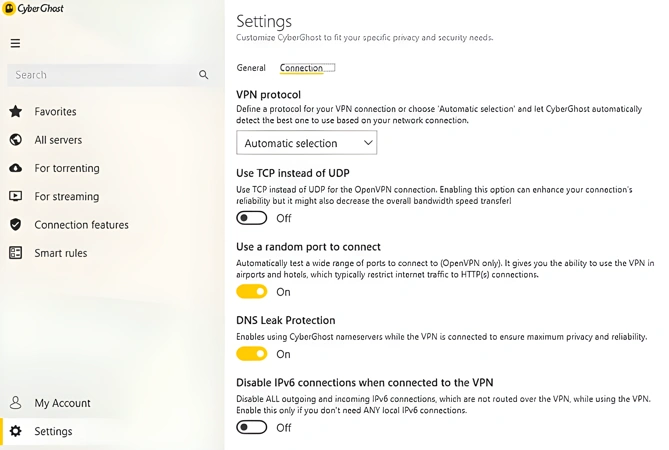Open the Smart rules list icon

pos(16,253)
